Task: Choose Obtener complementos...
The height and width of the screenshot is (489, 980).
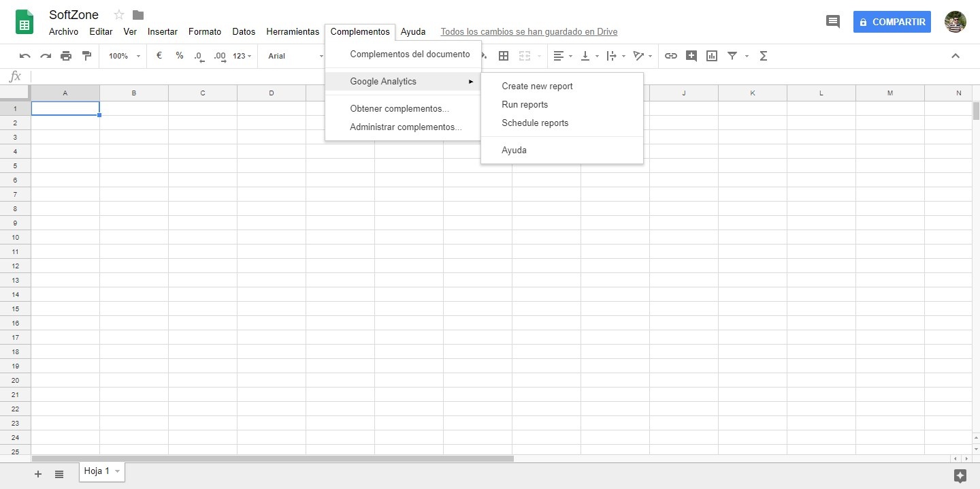Action: pyautogui.click(x=403, y=109)
